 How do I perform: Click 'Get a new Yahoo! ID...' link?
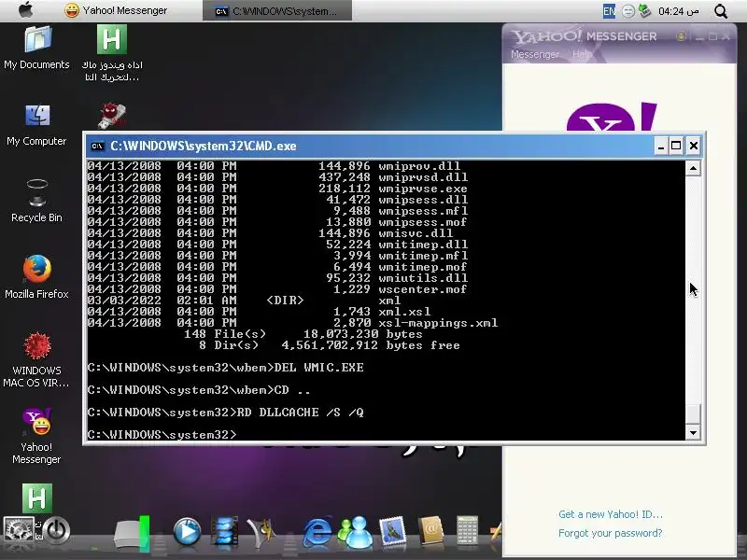(x=611, y=514)
